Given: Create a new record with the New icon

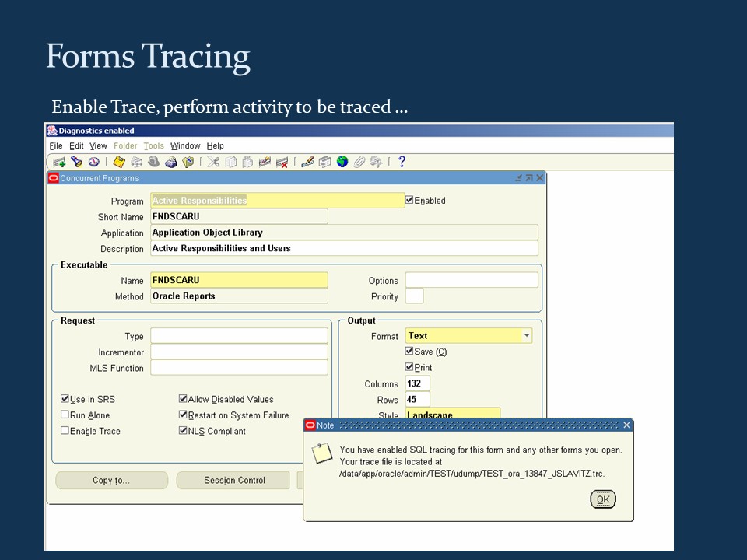Looking at the screenshot, I should pos(58,161).
